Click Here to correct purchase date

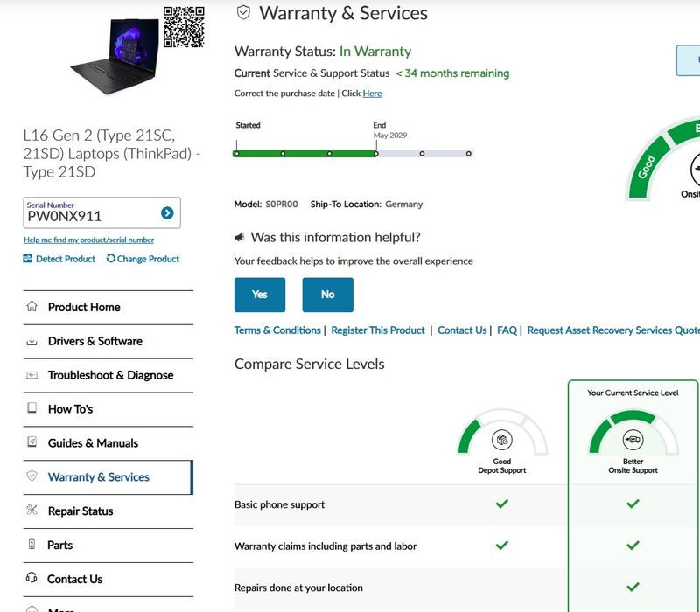pyautogui.click(x=372, y=94)
